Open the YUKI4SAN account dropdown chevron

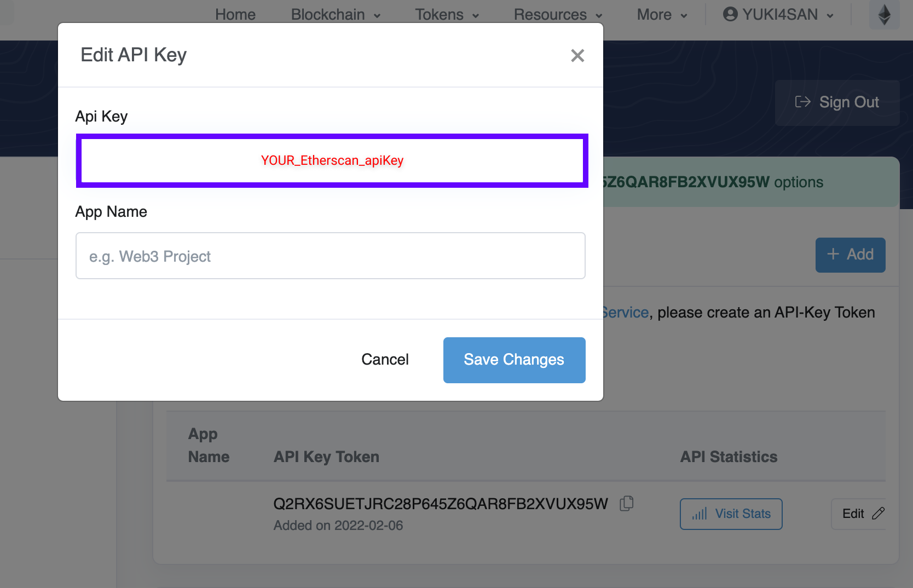coord(830,15)
